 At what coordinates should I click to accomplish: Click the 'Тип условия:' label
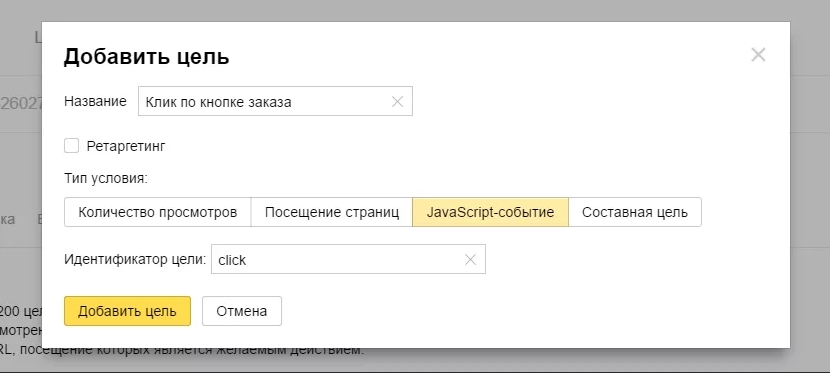pyautogui.click(x=106, y=179)
